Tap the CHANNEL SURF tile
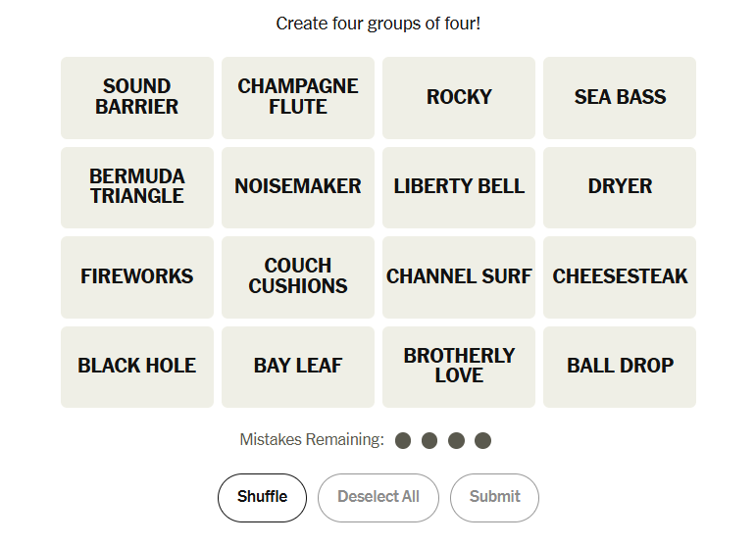Screen dimensions: 756x546 click(x=459, y=277)
